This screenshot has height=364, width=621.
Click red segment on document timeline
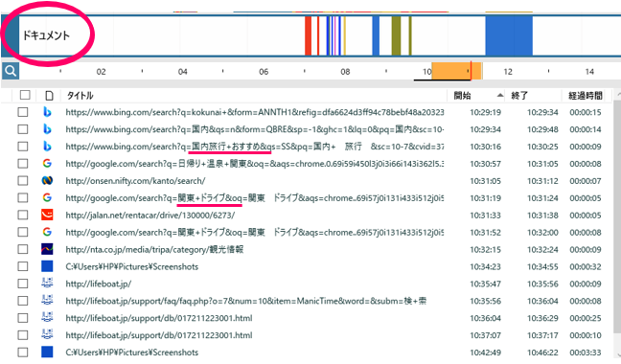click(x=308, y=35)
